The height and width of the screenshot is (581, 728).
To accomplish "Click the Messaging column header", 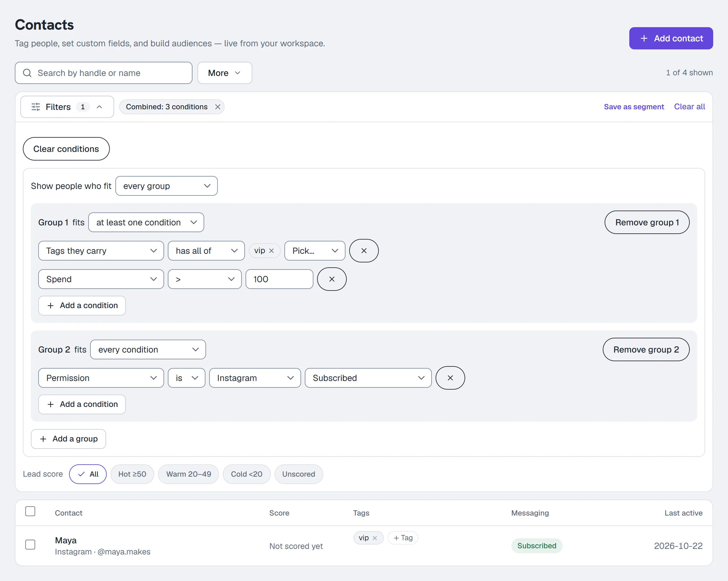I will pos(530,513).
